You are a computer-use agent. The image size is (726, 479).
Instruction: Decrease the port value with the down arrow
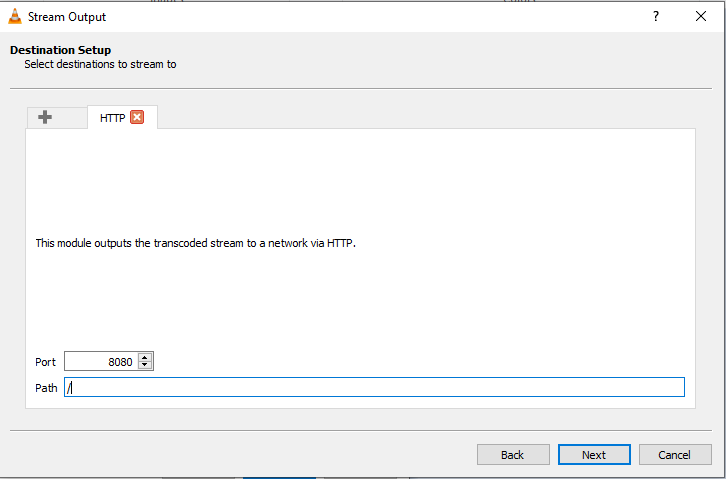(x=145, y=365)
